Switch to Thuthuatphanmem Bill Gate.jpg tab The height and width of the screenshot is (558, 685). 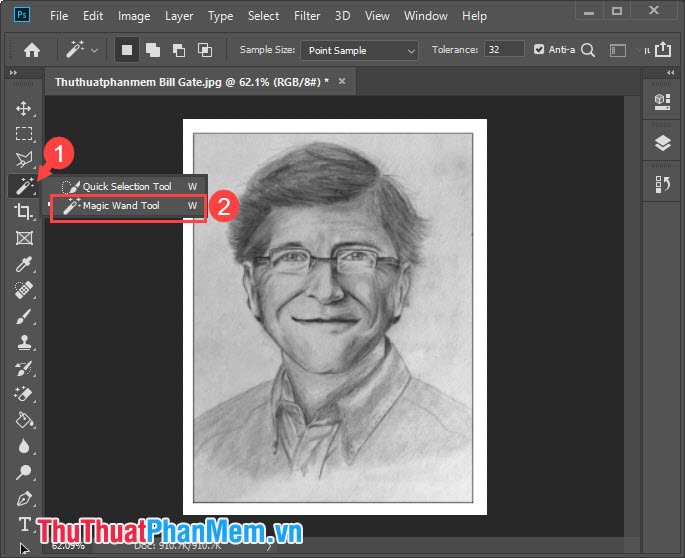click(x=192, y=82)
